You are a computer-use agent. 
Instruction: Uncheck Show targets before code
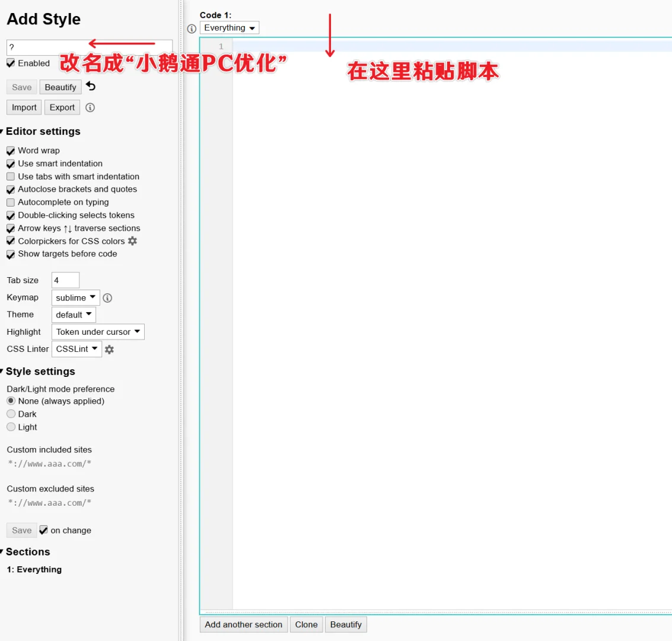tap(10, 253)
